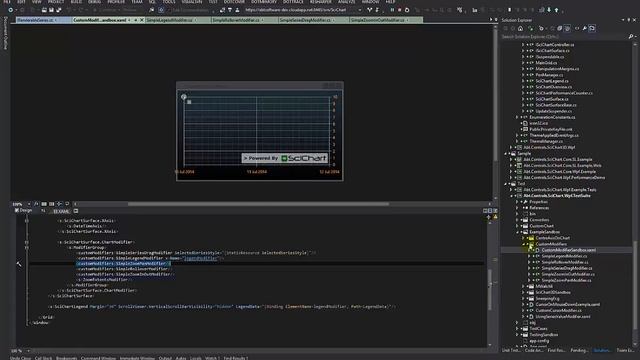Select the PublicPrivateKeyFile.snk file

coord(551,129)
